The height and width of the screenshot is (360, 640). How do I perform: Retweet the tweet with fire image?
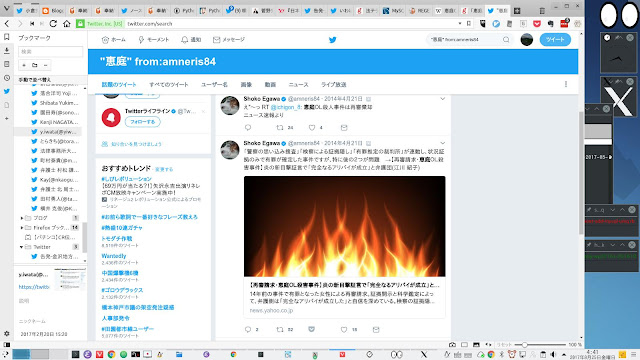pyautogui.click(x=280, y=329)
